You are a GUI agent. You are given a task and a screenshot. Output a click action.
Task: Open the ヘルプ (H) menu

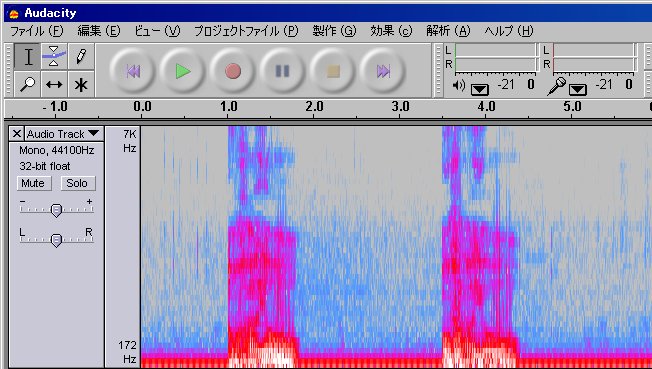509,31
